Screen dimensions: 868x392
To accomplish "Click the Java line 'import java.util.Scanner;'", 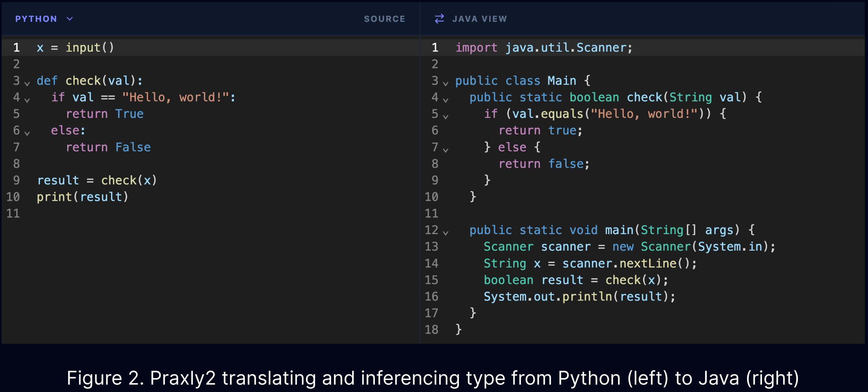I will (x=544, y=48).
